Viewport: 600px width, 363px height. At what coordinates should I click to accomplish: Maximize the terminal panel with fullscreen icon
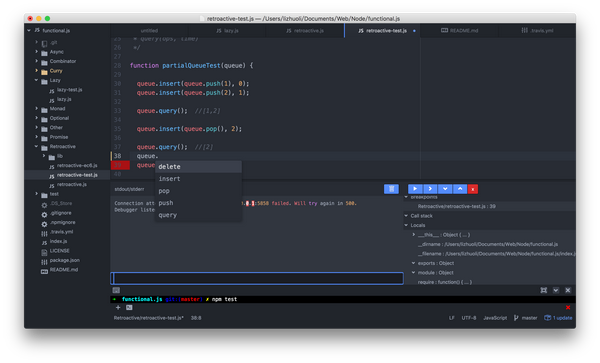coord(544,290)
